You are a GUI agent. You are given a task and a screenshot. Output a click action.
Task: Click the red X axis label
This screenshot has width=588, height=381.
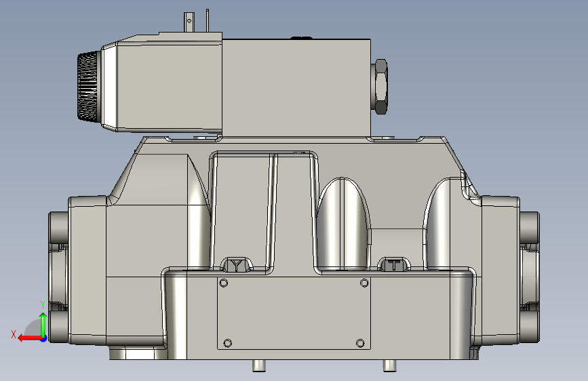coord(14,334)
